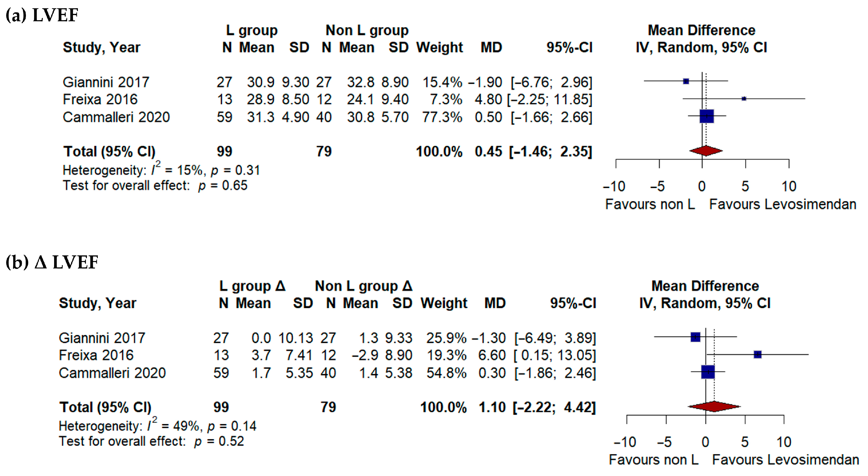Click the red pooled diamond in Δ LVEF plot
868x476 pixels.
[x=714, y=407]
